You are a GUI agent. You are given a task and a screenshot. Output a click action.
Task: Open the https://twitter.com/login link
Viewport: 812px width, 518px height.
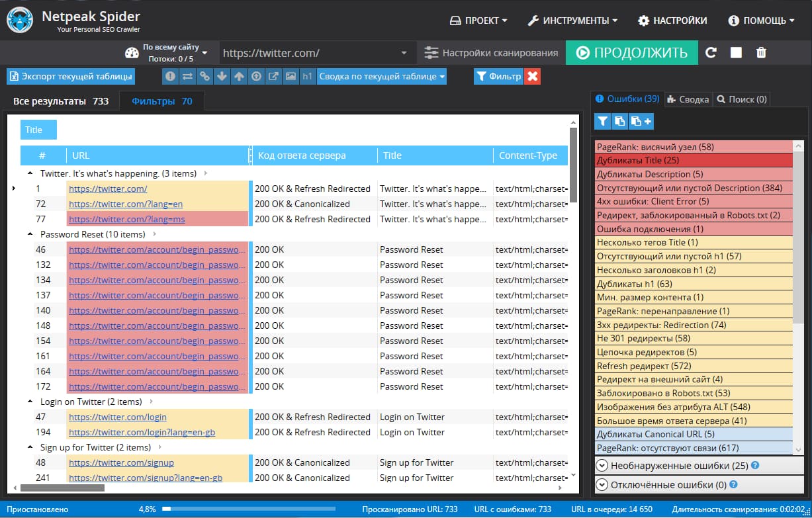click(x=118, y=417)
